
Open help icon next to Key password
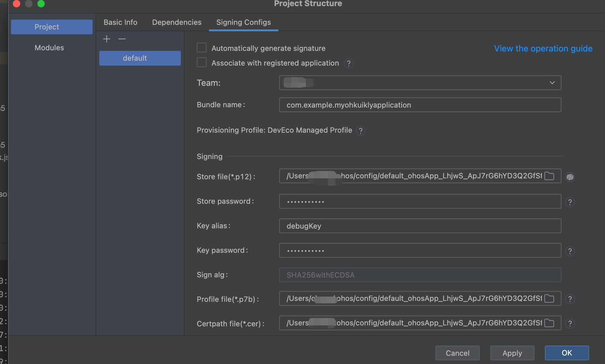point(570,251)
